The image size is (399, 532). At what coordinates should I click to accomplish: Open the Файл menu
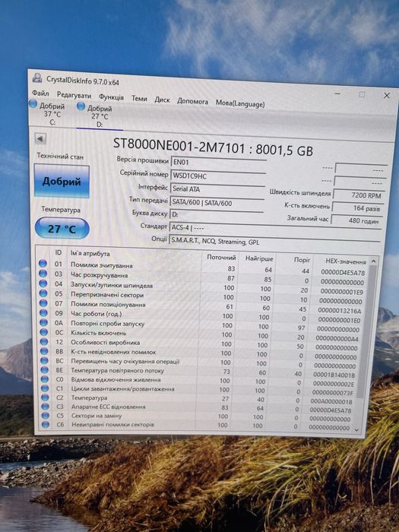(40, 93)
